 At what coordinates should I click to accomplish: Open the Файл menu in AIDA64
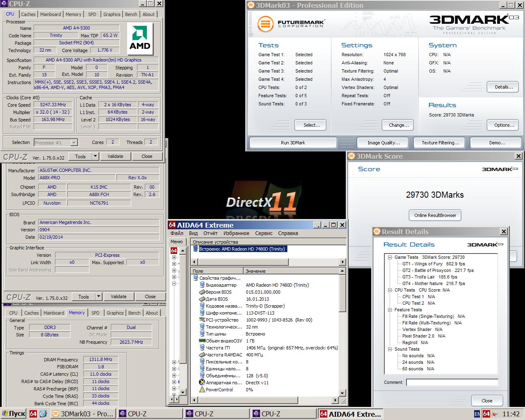177,233
